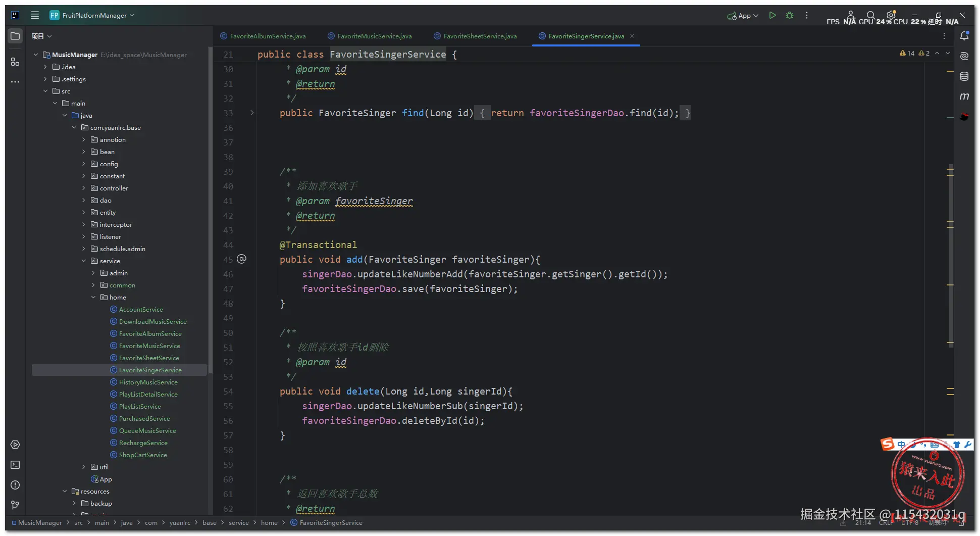Open More tool windows ellipsis

coord(15,81)
